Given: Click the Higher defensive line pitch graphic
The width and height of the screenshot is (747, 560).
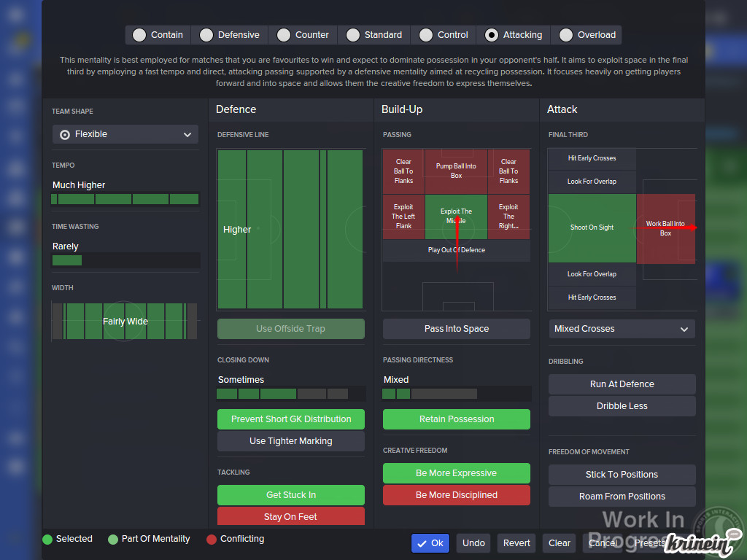Looking at the screenshot, I should click(x=290, y=229).
